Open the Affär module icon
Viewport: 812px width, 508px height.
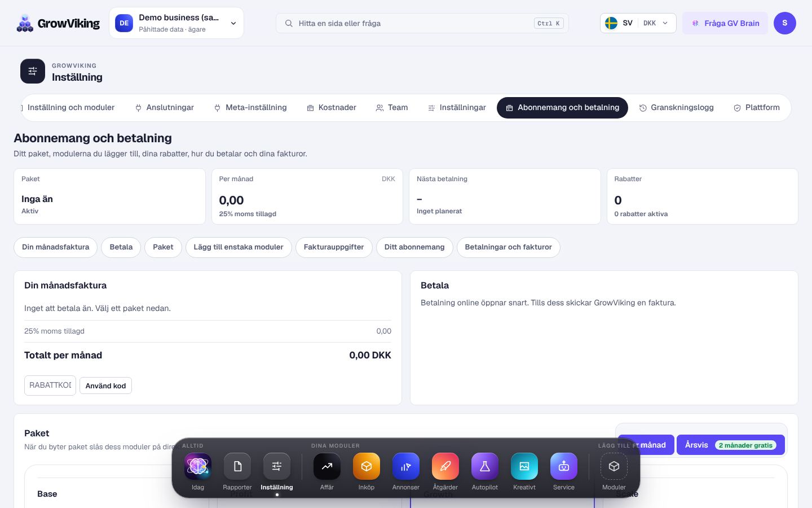click(x=327, y=466)
